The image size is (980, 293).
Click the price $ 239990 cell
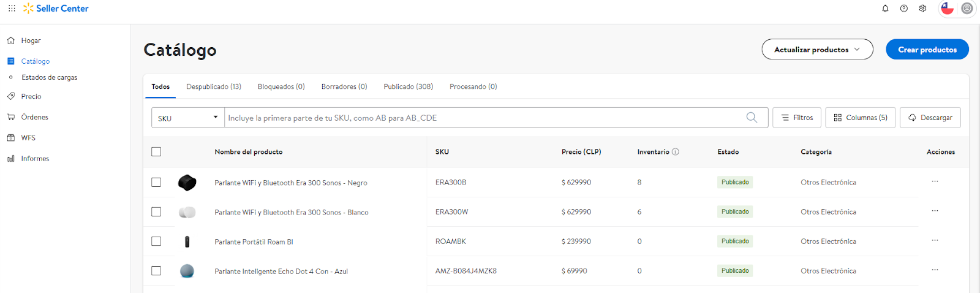pyautogui.click(x=576, y=241)
